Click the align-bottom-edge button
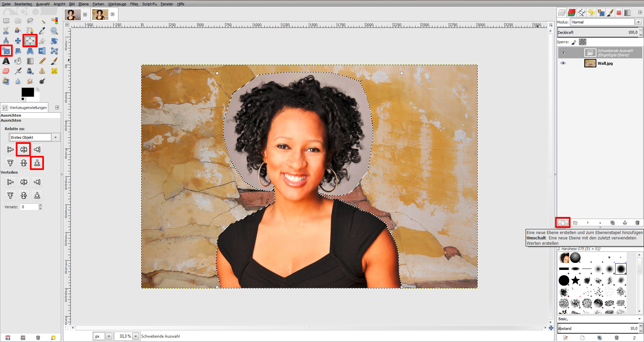Screen dimensions: 644x342 point(37,163)
